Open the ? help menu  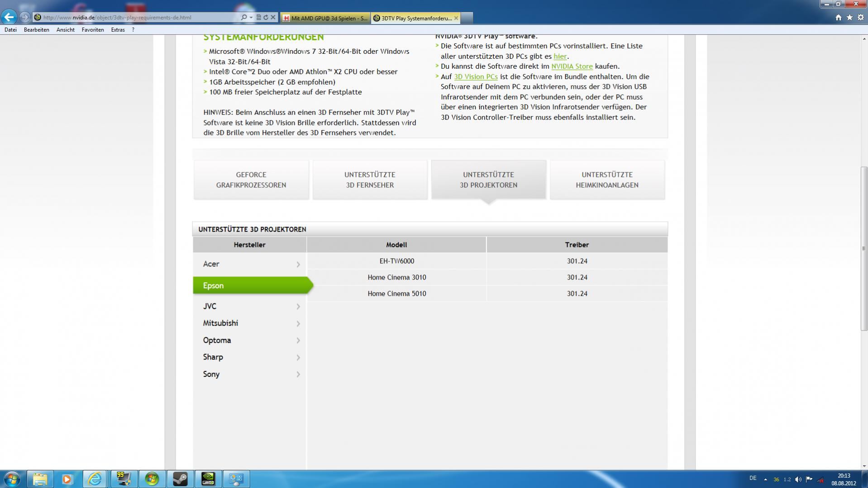pyautogui.click(x=133, y=30)
